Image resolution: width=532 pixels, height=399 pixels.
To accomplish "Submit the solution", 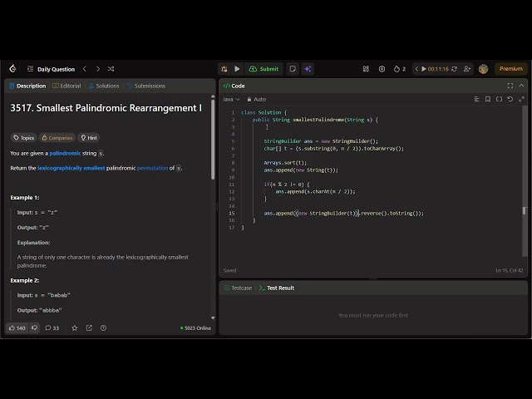I will 264,69.
